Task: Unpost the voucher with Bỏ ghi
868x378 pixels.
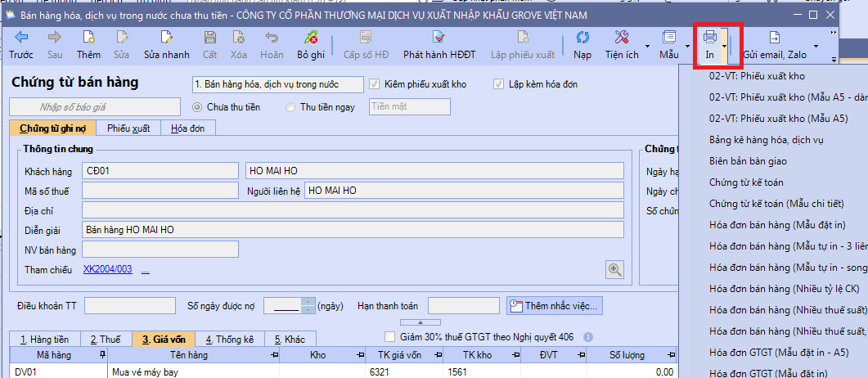Action: tap(310, 45)
